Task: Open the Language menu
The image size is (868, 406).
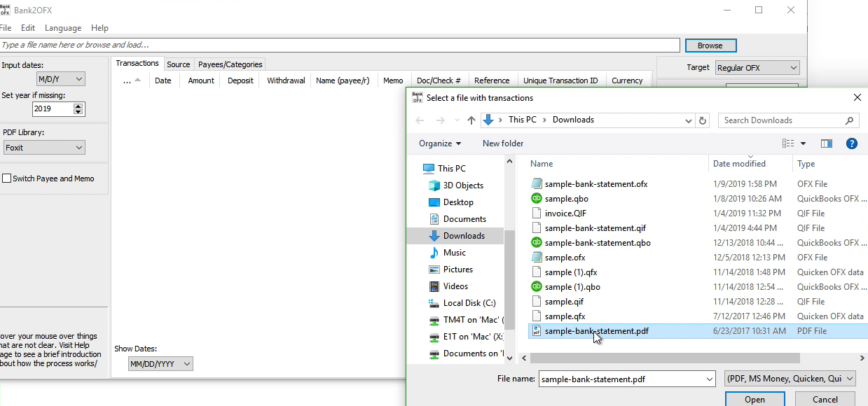Action: [x=63, y=28]
